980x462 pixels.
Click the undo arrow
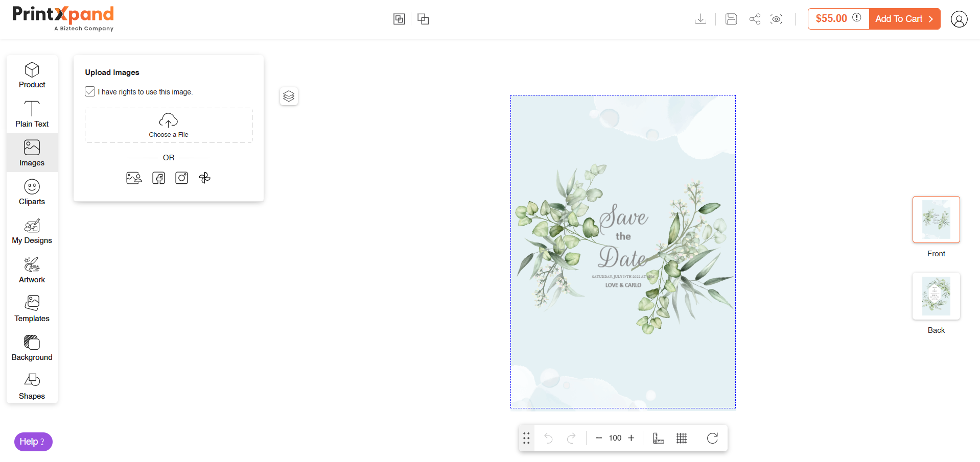[548, 438]
